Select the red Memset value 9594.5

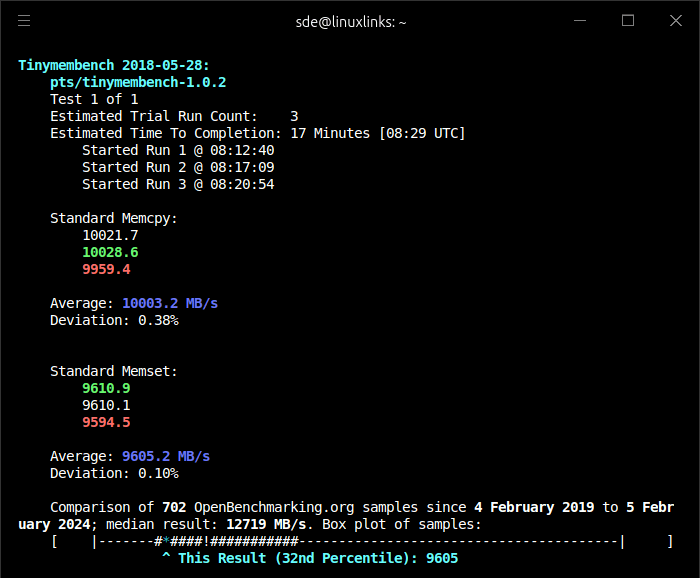point(106,422)
